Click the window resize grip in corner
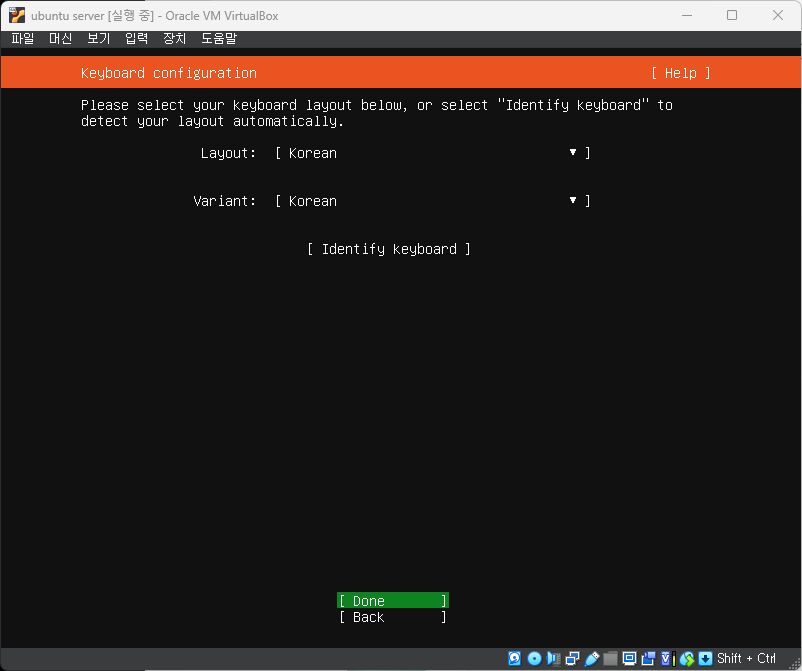802x671 pixels. pyautogui.click(x=794, y=663)
